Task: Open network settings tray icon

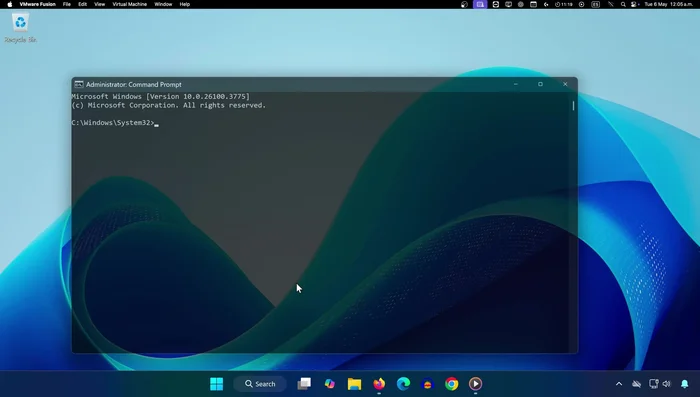Action: [x=654, y=384]
